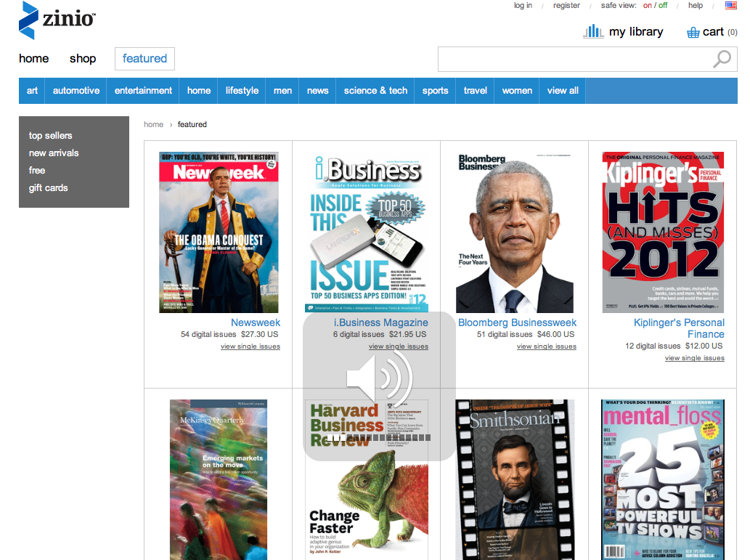Turn safe view on
750x560 pixels.
[x=647, y=5]
